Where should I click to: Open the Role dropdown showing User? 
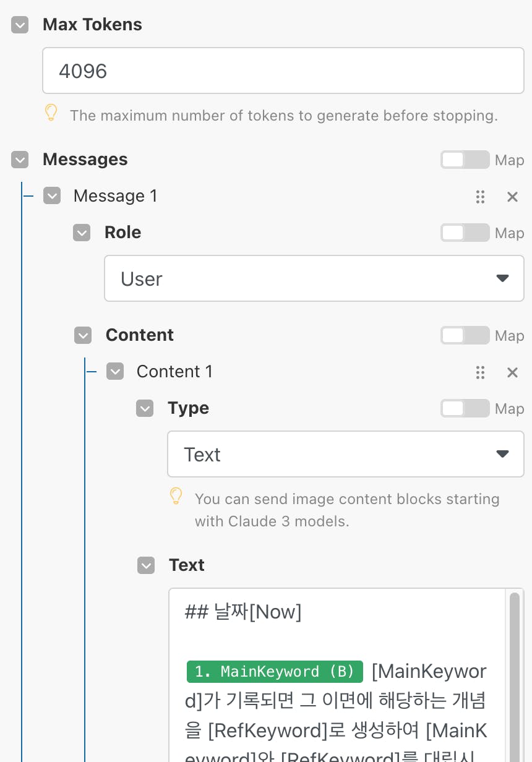[314, 278]
